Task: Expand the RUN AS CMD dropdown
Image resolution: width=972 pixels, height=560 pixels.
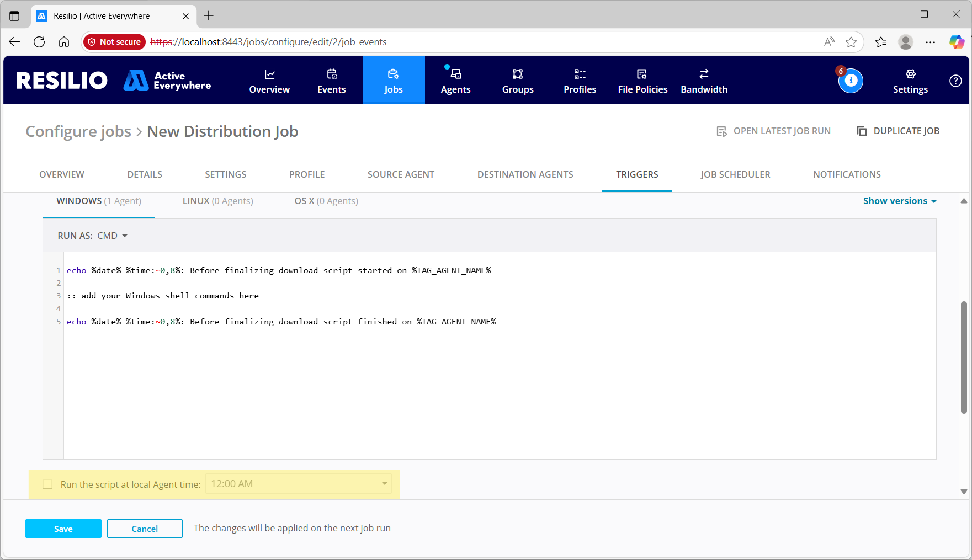Action: [x=112, y=236]
